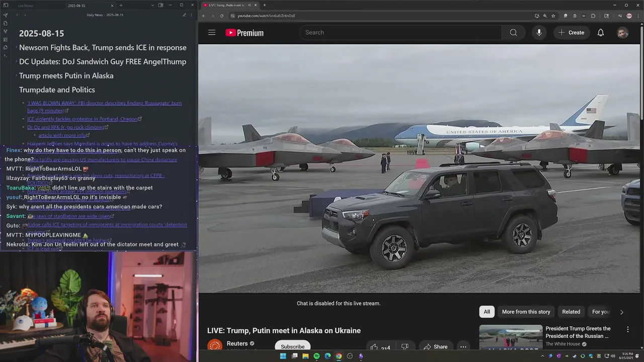Open Windows Start menu

(283, 356)
